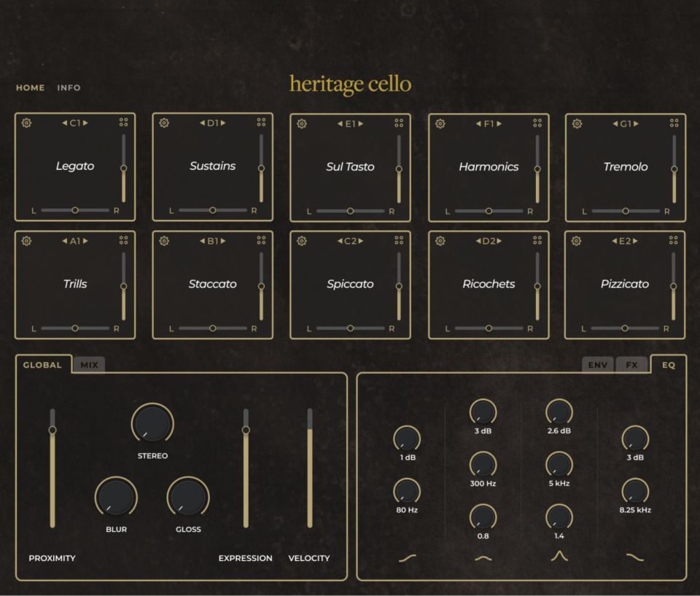Click four-dot grid icon on Ricochets slot

coord(537,240)
